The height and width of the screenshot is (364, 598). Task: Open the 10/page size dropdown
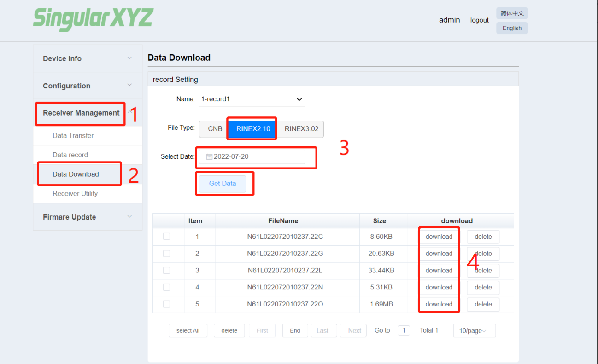coord(474,331)
